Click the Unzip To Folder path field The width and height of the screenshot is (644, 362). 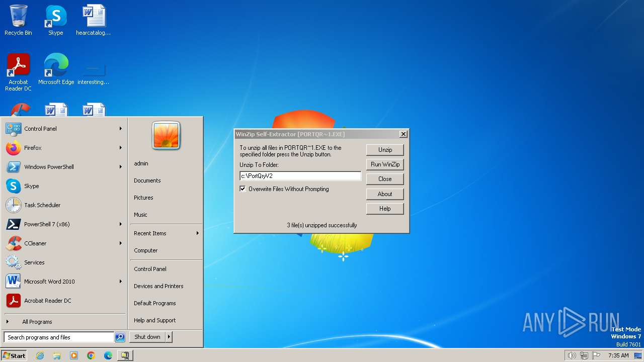click(x=300, y=176)
